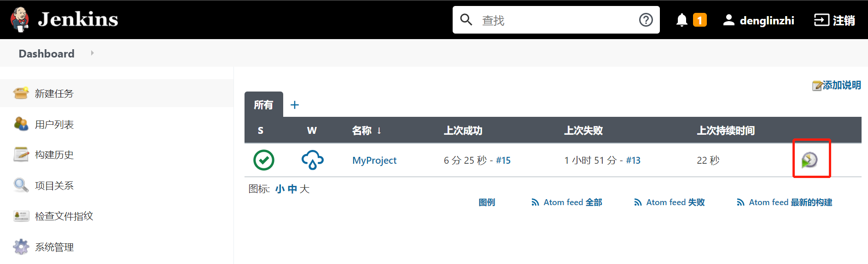The image size is (868, 264).
Task: Open the search help question-mark icon
Action: [x=646, y=20]
